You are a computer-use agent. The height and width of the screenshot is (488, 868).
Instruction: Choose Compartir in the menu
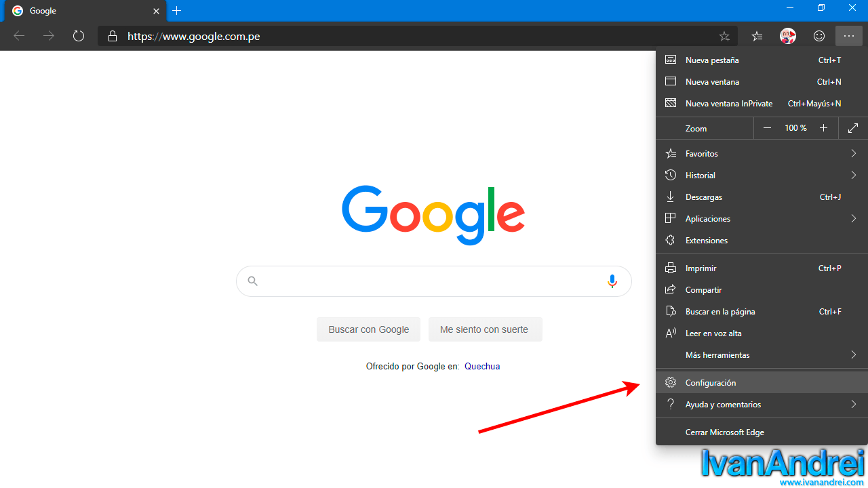[x=762, y=290]
